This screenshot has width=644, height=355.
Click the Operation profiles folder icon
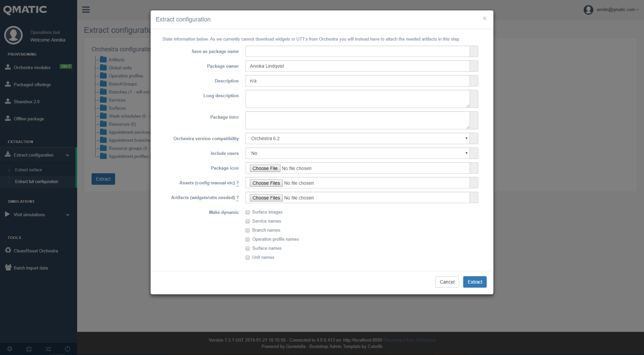tap(103, 76)
